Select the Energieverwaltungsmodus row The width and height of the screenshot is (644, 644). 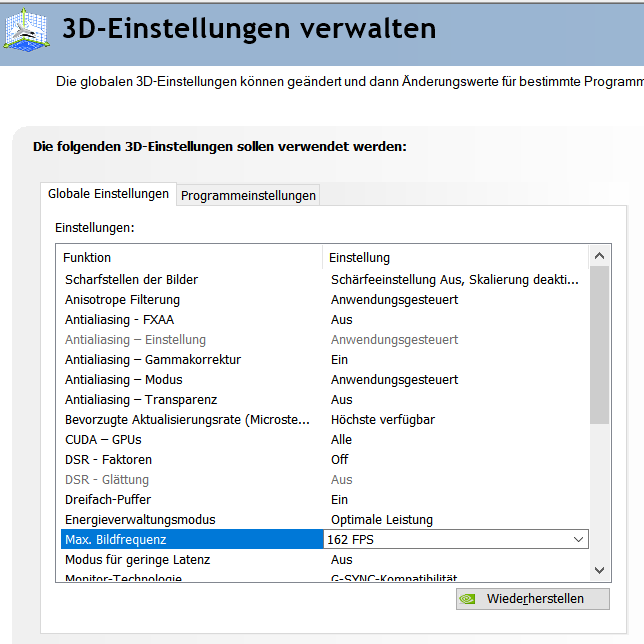(x=324, y=520)
